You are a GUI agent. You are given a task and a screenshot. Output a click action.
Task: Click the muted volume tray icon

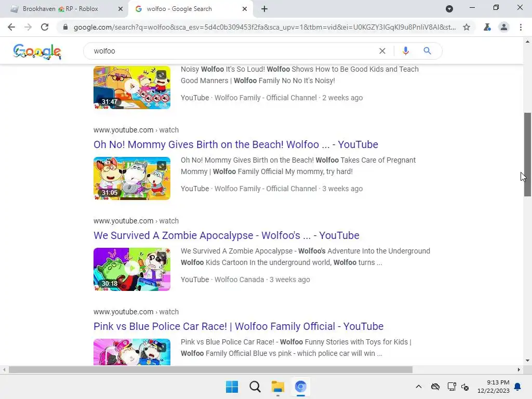point(465,387)
